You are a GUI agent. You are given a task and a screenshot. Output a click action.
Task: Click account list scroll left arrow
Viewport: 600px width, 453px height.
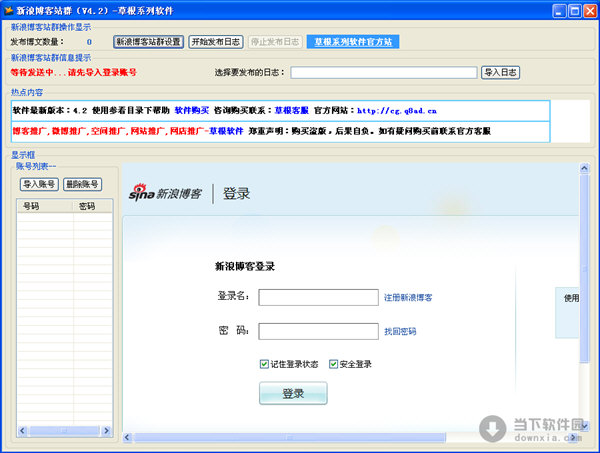click(22, 431)
